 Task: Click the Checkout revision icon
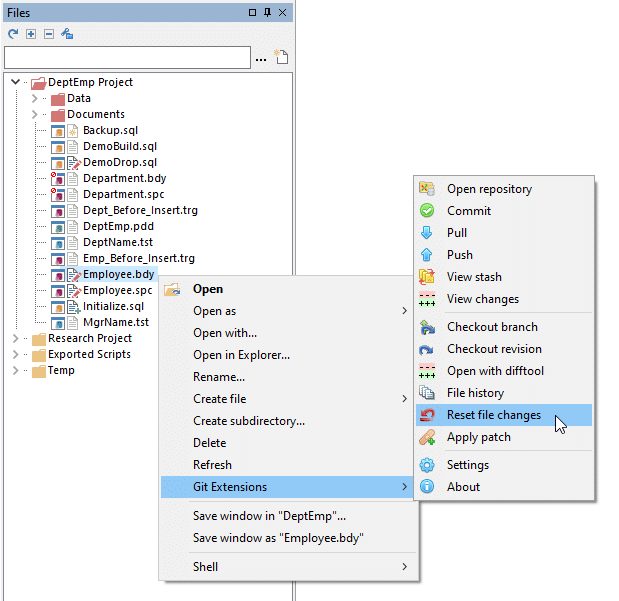tap(427, 349)
